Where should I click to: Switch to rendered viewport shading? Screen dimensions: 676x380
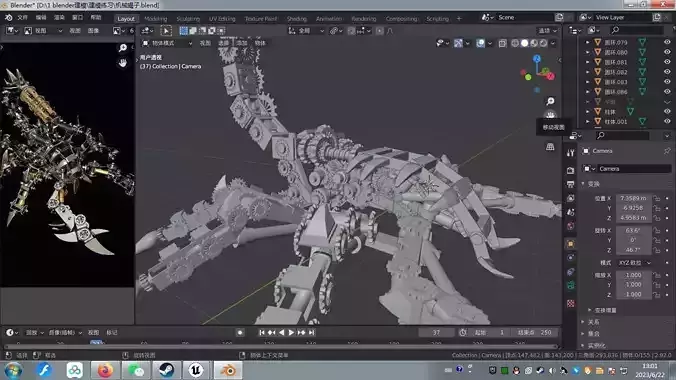pyautogui.click(x=543, y=43)
